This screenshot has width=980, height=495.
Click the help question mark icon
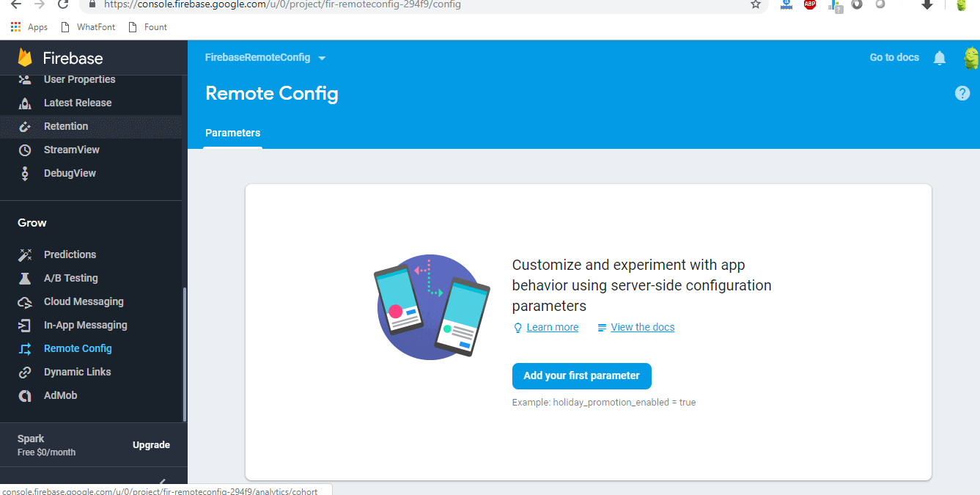[x=962, y=93]
